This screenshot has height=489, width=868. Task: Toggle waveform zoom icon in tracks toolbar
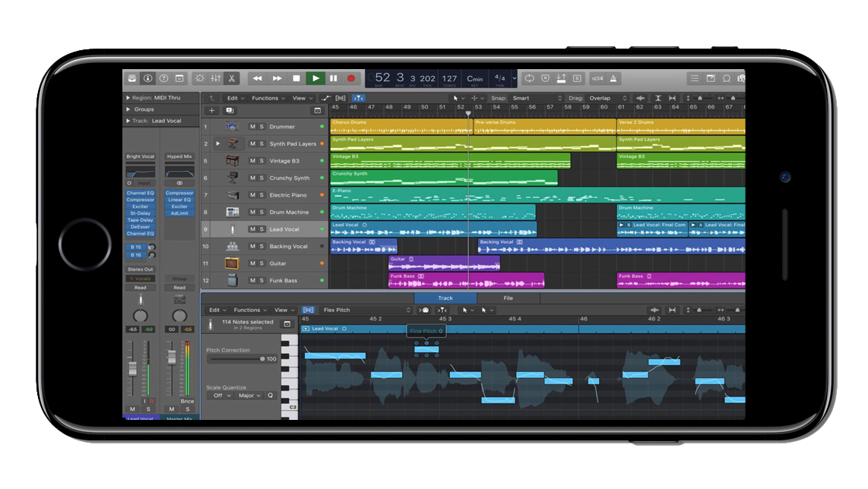pos(640,98)
